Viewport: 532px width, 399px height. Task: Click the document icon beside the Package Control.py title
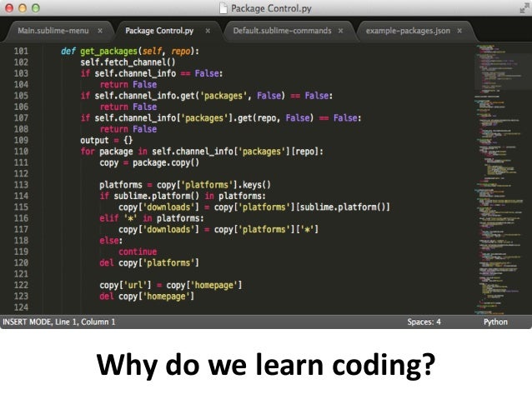click(223, 8)
